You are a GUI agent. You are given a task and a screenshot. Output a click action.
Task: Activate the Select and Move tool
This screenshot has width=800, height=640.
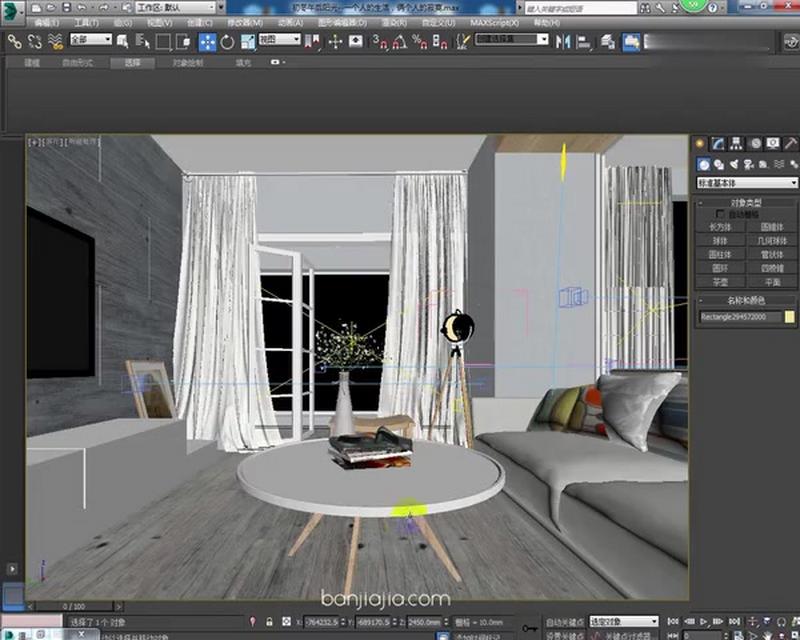tap(206, 42)
